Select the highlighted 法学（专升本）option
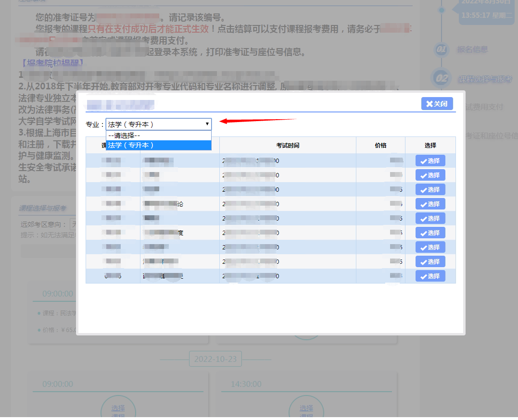This screenshot has height=420, width=518. [x=158, y=145]
